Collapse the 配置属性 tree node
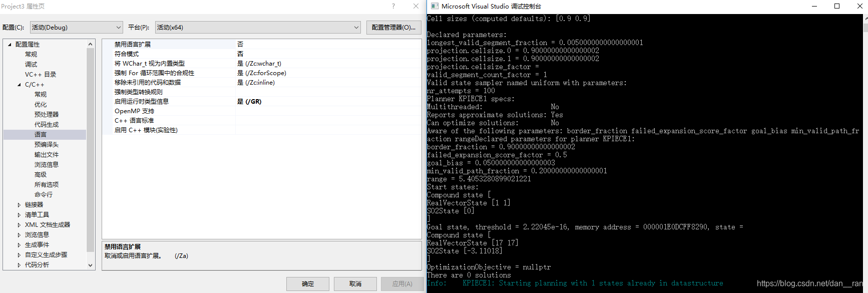Screen dimensions: 868x293 pyautogui.click(x=10, y=45)
